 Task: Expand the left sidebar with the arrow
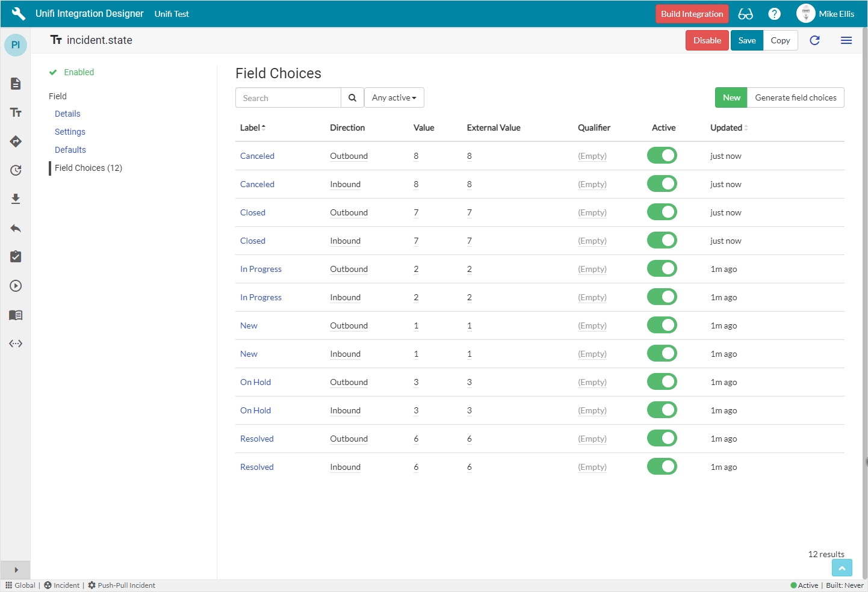[x=16, y=570]
